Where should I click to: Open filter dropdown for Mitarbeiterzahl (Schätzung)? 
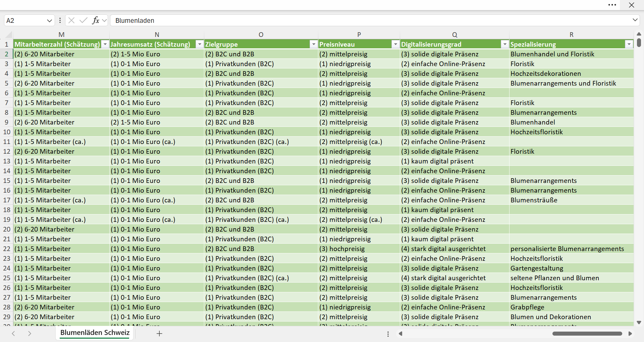105,44
